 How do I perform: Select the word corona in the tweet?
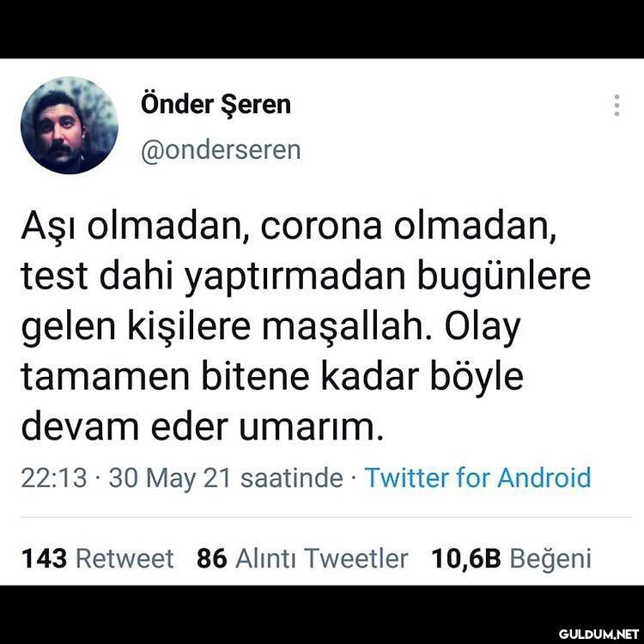[x=321, y=227]
